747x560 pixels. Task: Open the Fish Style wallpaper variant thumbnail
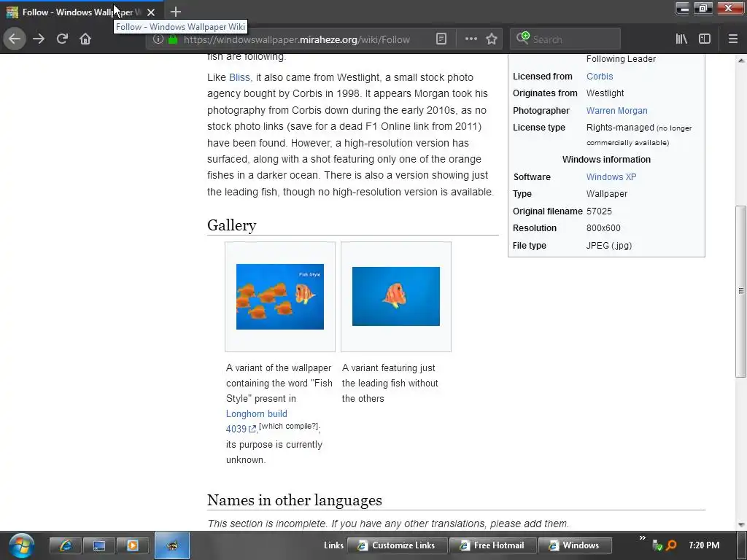[280, 297]
